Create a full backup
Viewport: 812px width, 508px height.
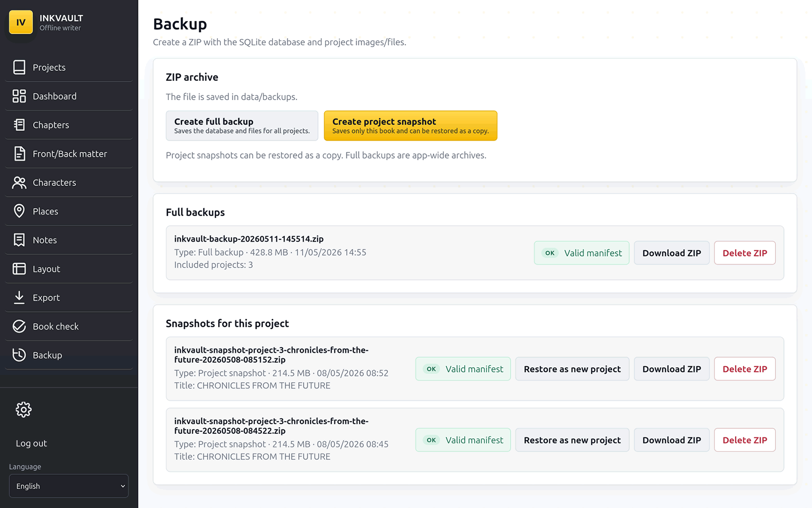pyautogui.click(x=242, y=126)
